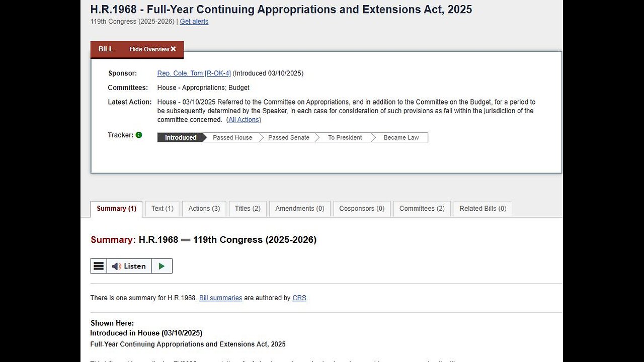Switch to the Text (1) tab

point(163,209)
